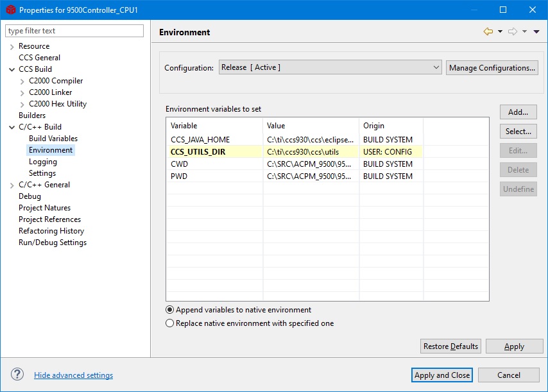Select Replace native environment with specified one

(x=170, y=323)
